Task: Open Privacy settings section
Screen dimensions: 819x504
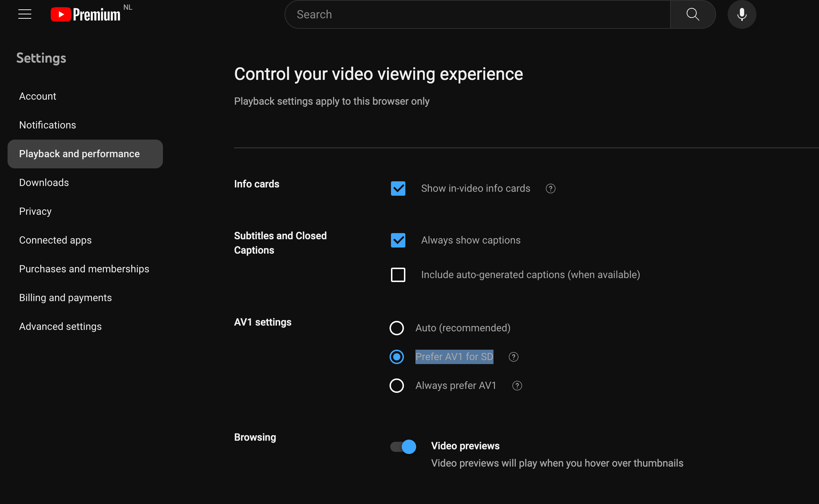Action: [x=35, y=212]
